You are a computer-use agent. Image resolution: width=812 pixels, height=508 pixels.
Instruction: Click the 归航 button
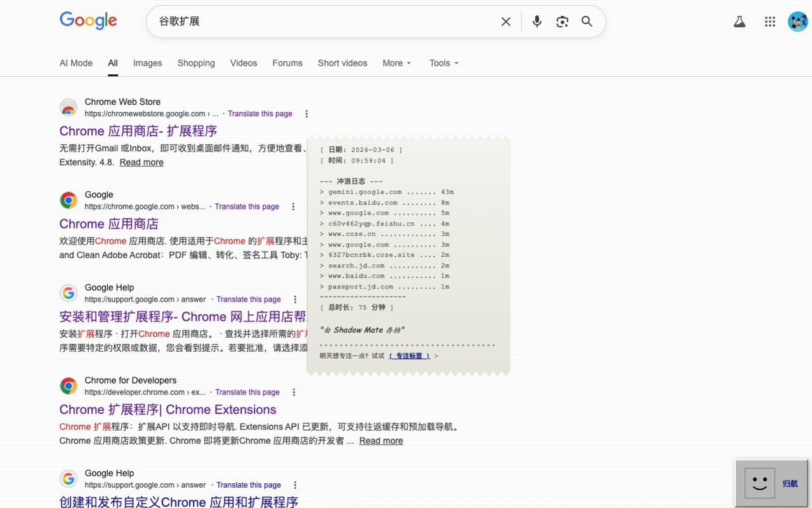(790, 483)
